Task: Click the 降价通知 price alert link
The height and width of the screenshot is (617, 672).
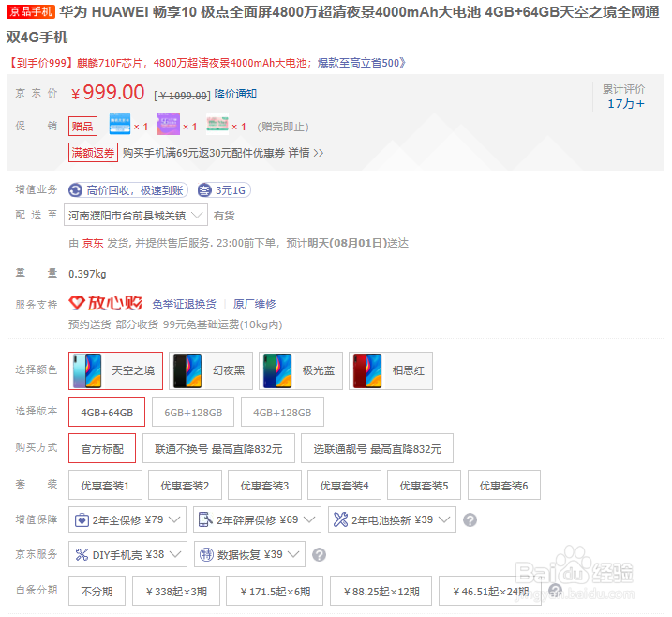Action: pos(235,94)
